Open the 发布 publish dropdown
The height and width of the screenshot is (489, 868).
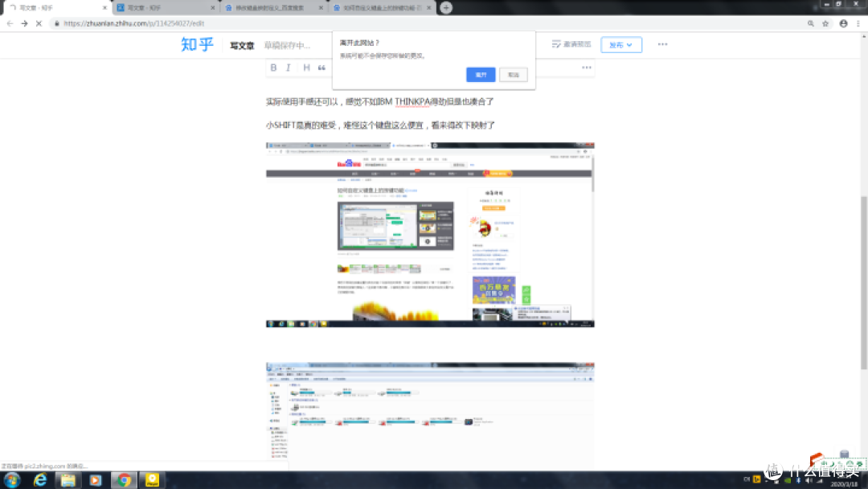coord(621,45)
